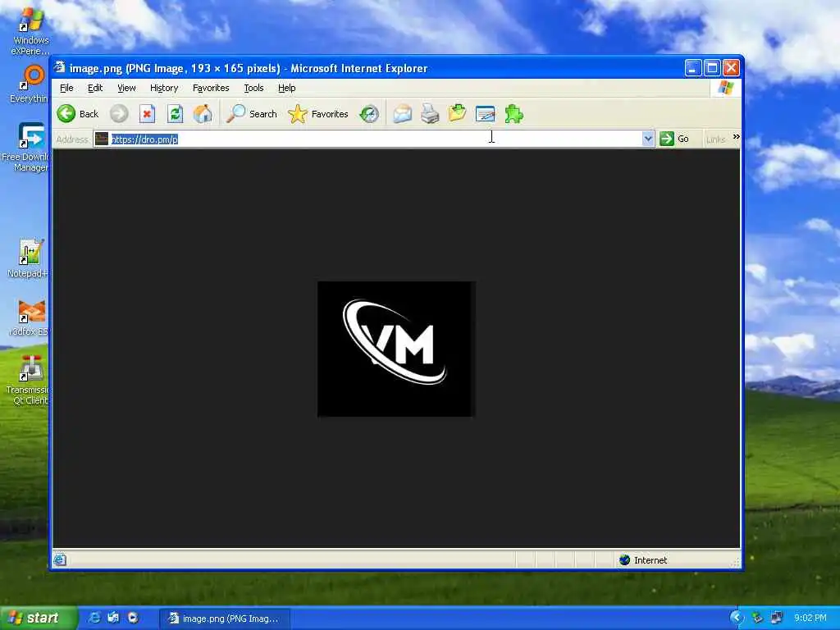
Task: Minimize the Internet Explorer window
Action: tap(692, 68)
